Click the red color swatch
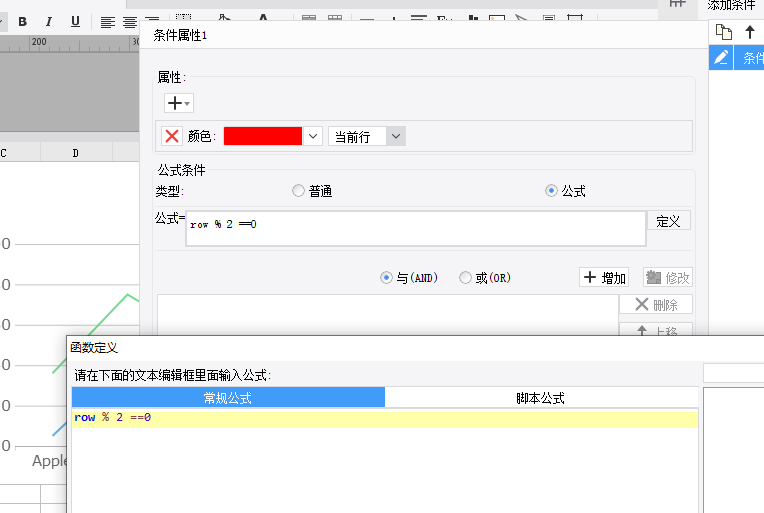 point(263,136)
